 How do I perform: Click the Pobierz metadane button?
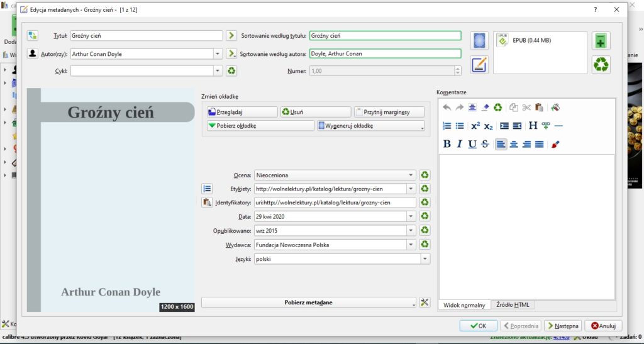(309, 302)
